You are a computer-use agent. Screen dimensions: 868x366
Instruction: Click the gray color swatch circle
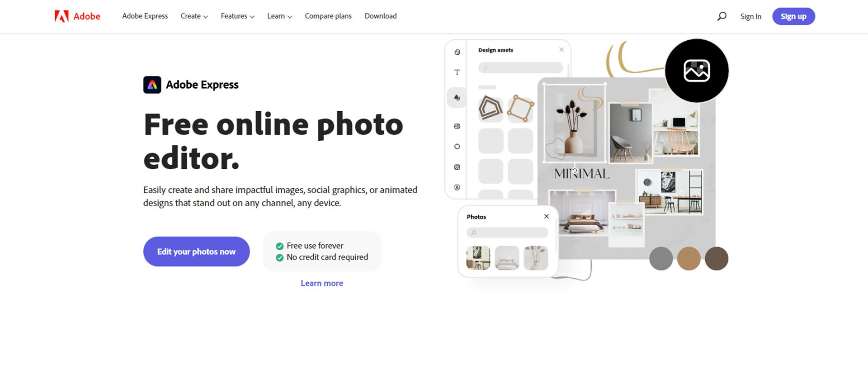pyautogui.click(x=661, y=258)
